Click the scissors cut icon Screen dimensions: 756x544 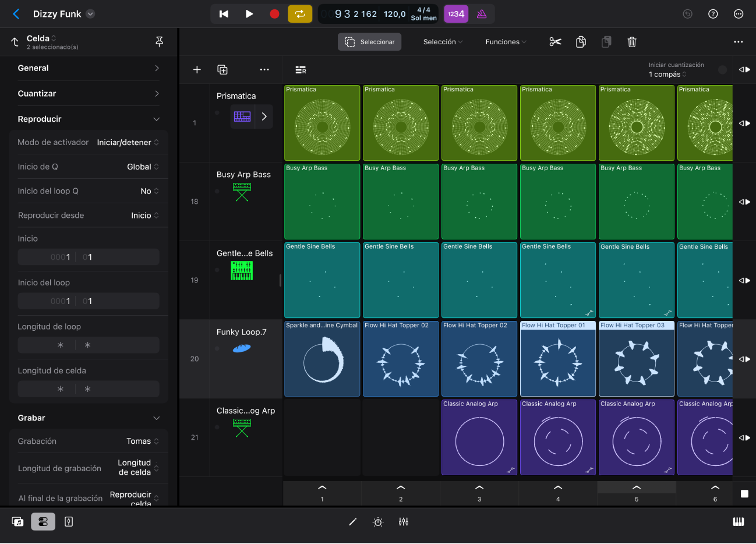[555, 42]
